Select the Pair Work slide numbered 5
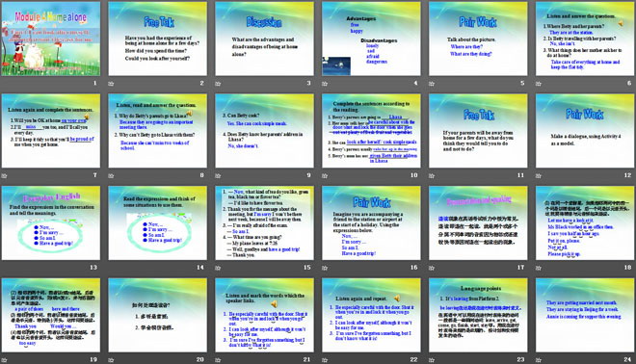 [x=478, y=39]
